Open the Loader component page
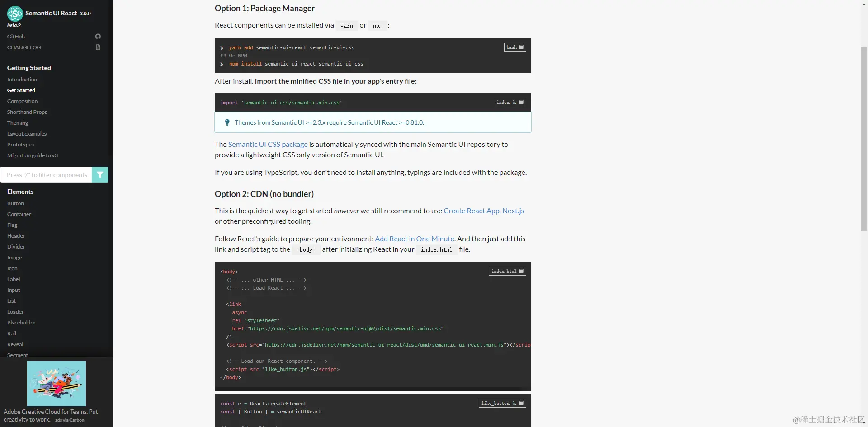The image size is (868, 427). pos(15,312)
